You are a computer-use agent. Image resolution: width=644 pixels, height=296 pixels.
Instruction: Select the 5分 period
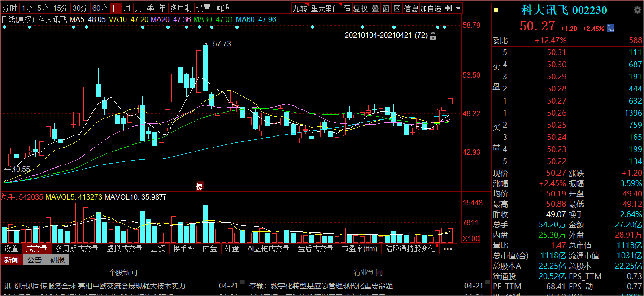pyautogui.click(x=42, y=8)
